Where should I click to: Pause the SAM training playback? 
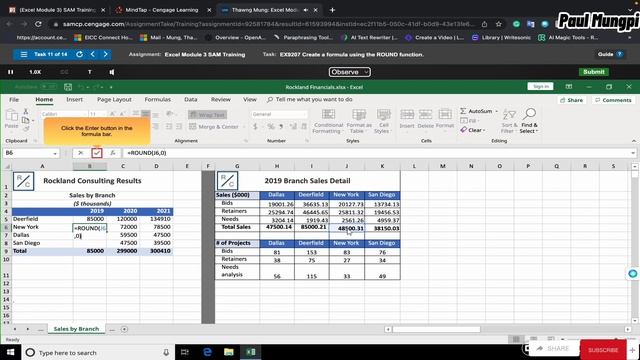point(11,72)
